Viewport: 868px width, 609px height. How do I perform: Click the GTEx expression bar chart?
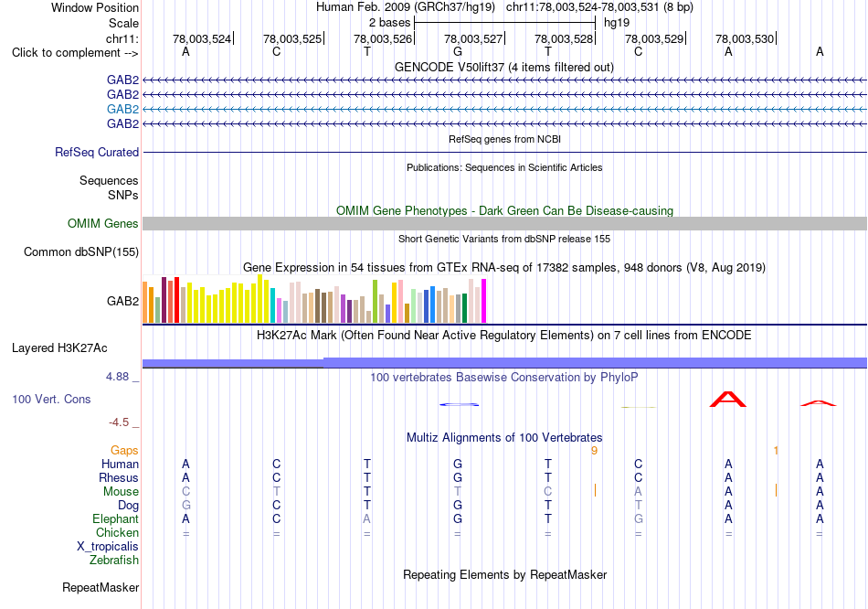[314, 299]
